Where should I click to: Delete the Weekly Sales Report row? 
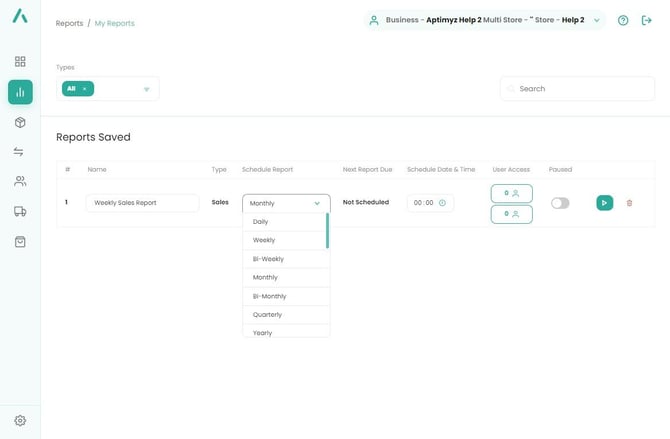(x=629, y=203)
